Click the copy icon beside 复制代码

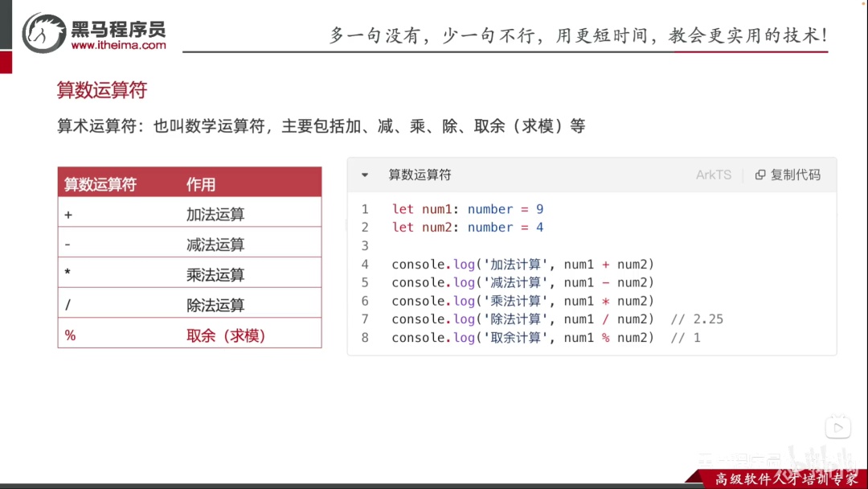pos(760,175)
